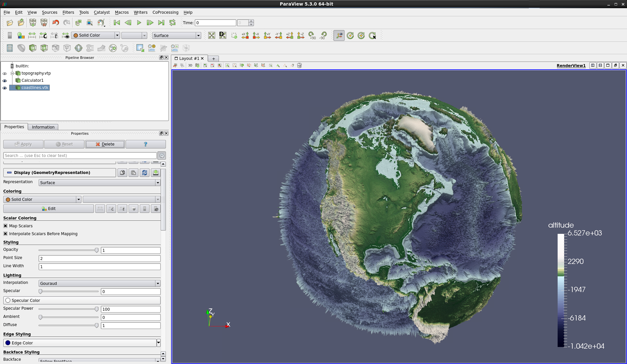This screenshot has height=364, width=627.
Task: Toggle color legend visibility icon
Action: pyautogui.click(x=10, y=35)
